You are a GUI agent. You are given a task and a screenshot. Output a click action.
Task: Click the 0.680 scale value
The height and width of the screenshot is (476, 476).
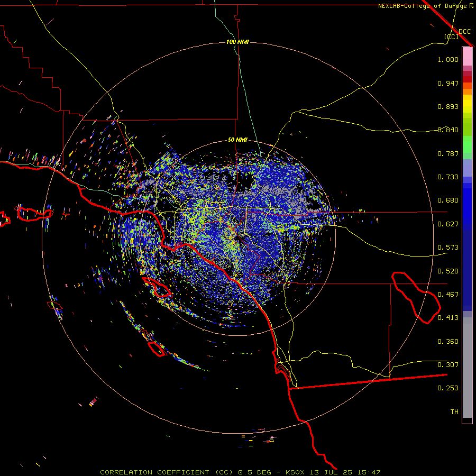448,200
